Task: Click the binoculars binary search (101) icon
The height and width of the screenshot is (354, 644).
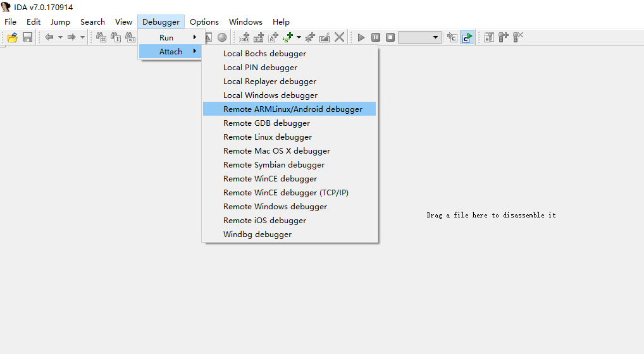Action: (130, 37)
